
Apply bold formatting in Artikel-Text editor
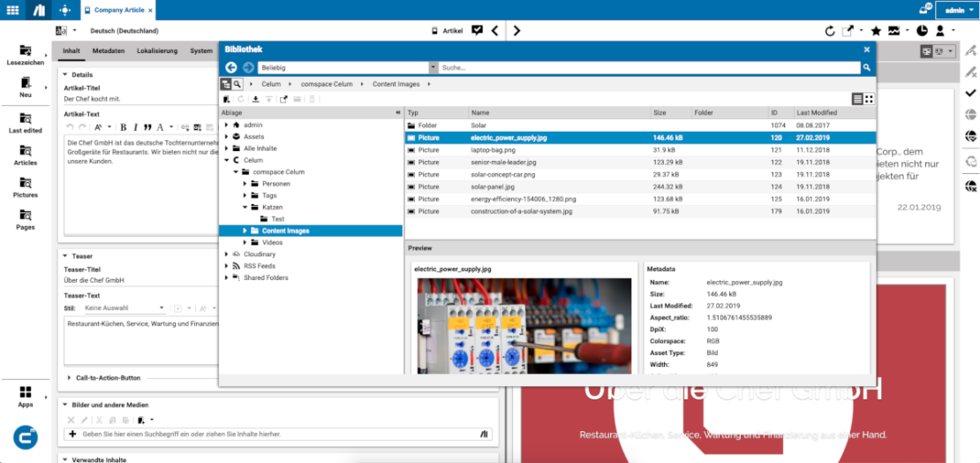pos(124,127)
